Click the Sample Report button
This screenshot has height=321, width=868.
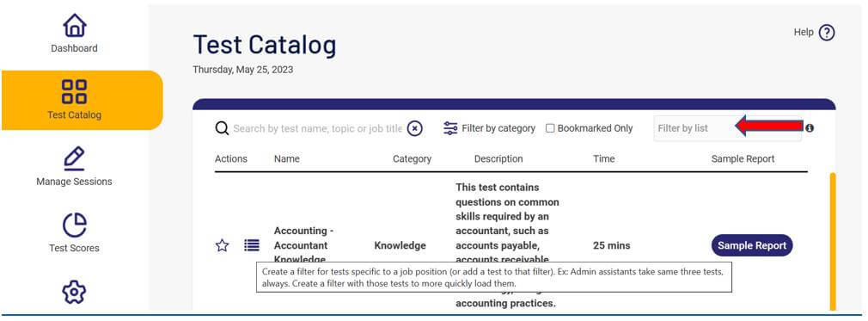[x=752, y=245]
